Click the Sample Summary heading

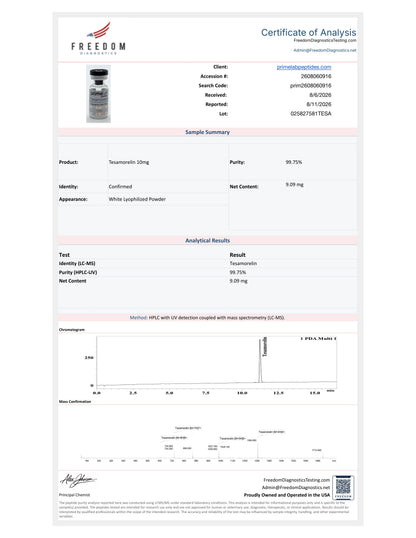pos(208,132)
